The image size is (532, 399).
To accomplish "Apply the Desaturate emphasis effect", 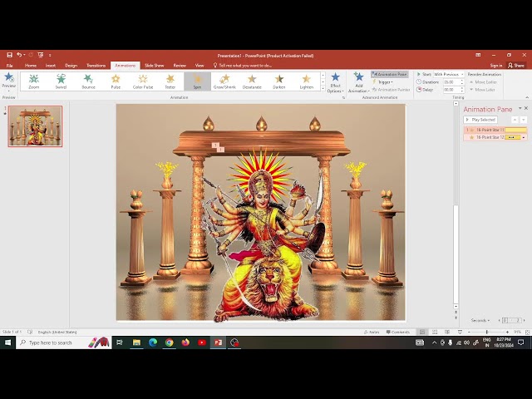I will point(252,81).
